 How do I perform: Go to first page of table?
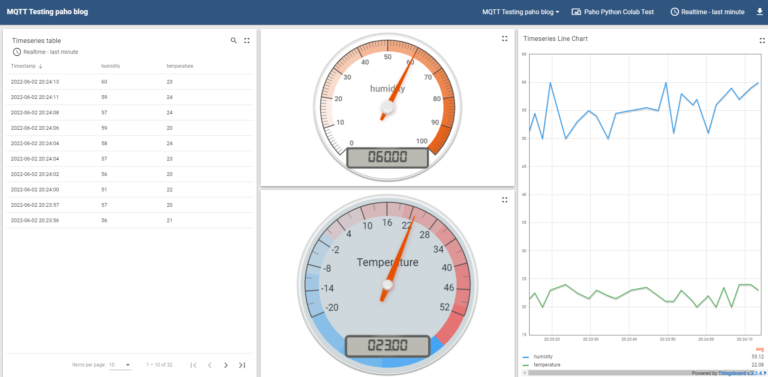click(193, 365)
